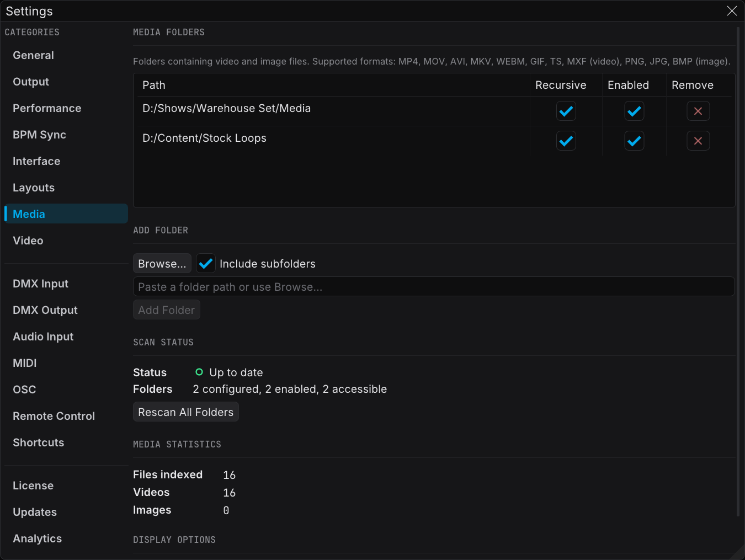This screenshot has width=745, height=560.
Task: Go to Updates settings
Action: pyautogui.click(x=66, y=512)
